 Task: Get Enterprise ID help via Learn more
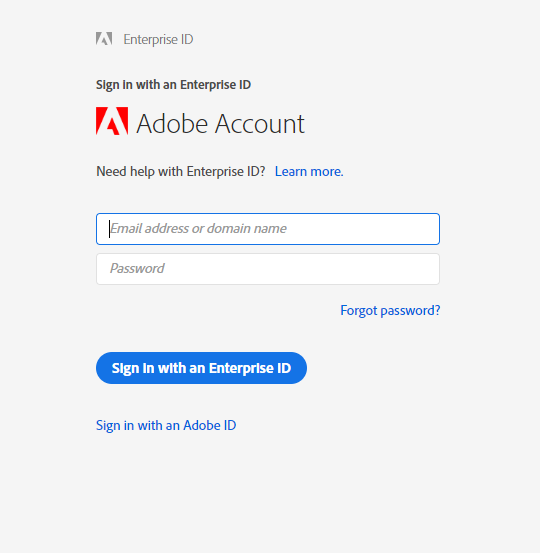309,171
